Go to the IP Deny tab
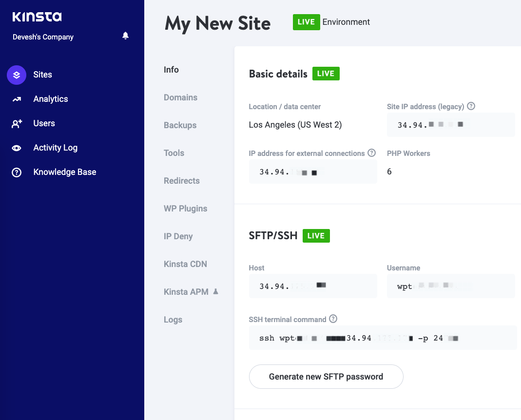 [178, 236]
